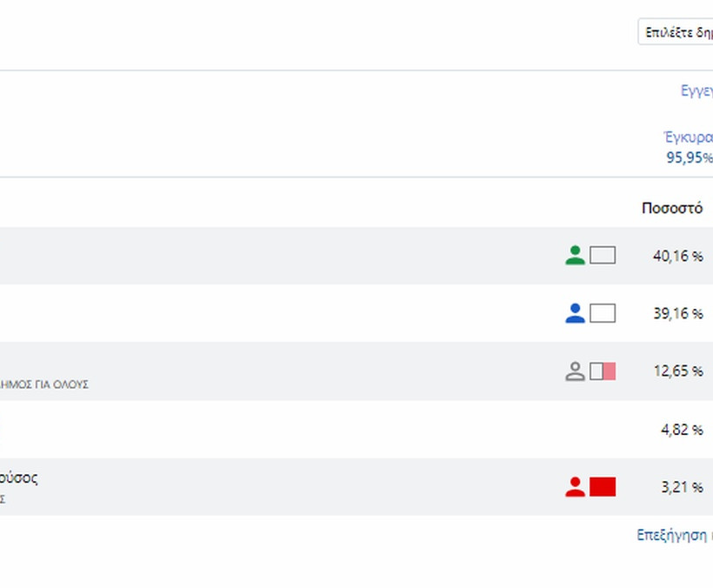Click the candidate name ending in 'ούσος'

pyautogui.click(x=19, y=478)
